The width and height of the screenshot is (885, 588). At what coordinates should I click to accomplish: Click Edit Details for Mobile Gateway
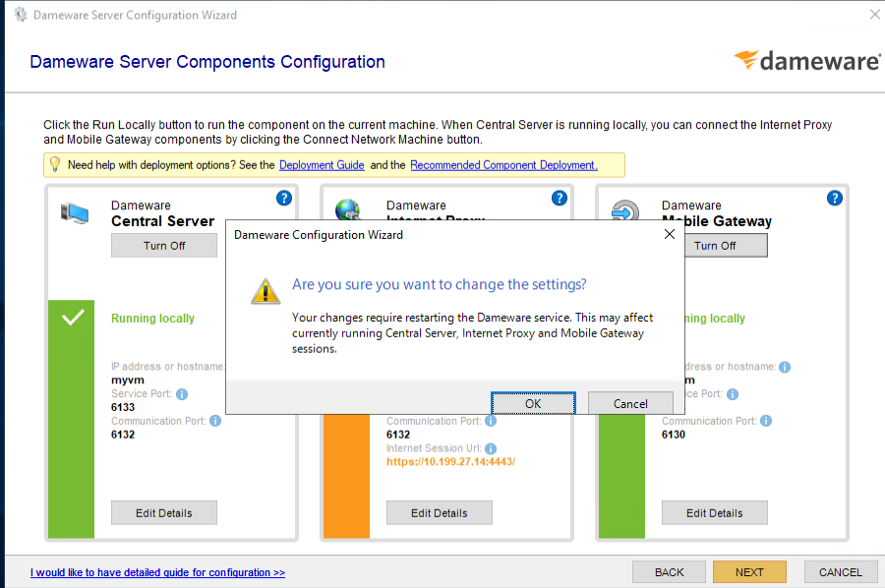(x=715, y=512)
